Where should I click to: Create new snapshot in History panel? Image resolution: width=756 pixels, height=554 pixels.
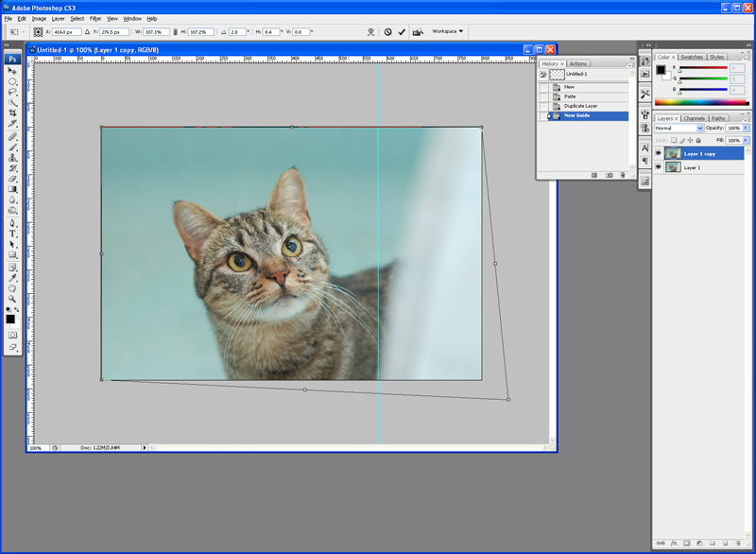pos(609,175)
